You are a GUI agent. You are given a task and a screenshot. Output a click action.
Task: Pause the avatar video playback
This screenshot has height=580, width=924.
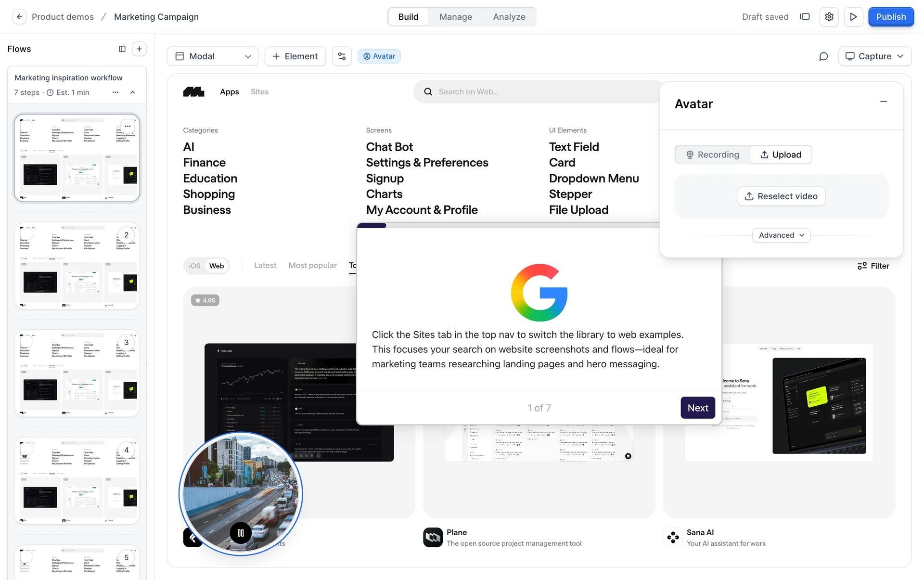tap(241, 533)
